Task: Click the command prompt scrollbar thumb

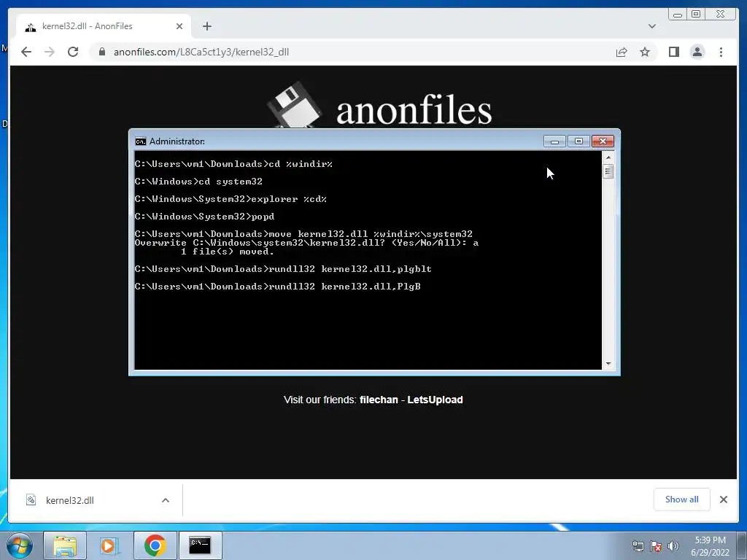Action: (608, 171)
